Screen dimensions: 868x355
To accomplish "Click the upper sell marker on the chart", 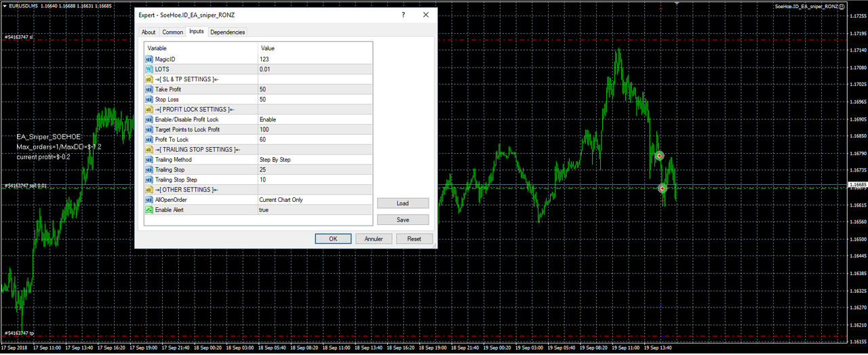I will point(659,156).
